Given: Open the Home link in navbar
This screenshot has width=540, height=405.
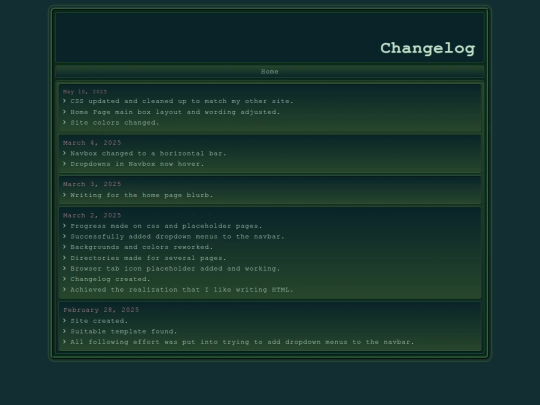Looking at the screenshot, I should (x=270, y=72).
